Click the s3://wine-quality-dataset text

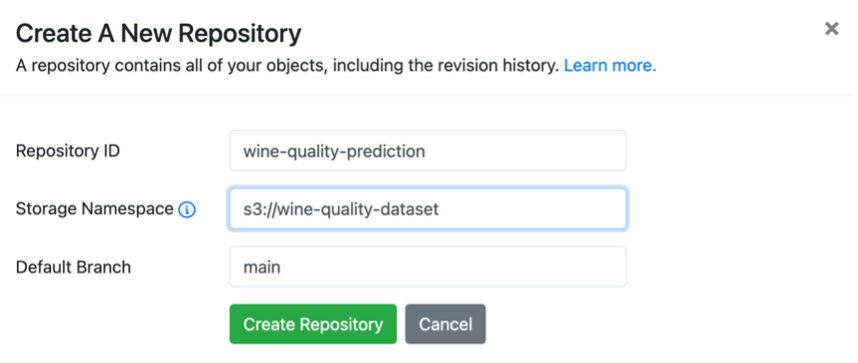click(341, 209)
